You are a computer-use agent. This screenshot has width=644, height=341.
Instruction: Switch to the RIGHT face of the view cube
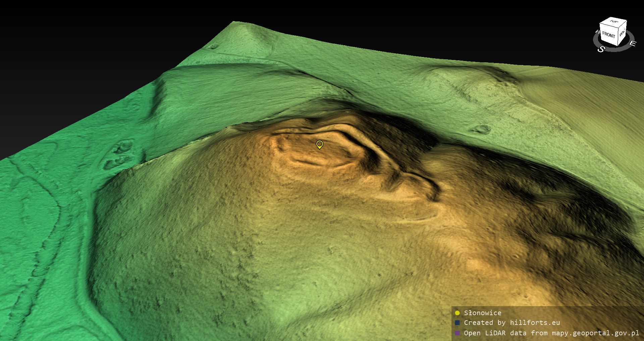[622, 33]
